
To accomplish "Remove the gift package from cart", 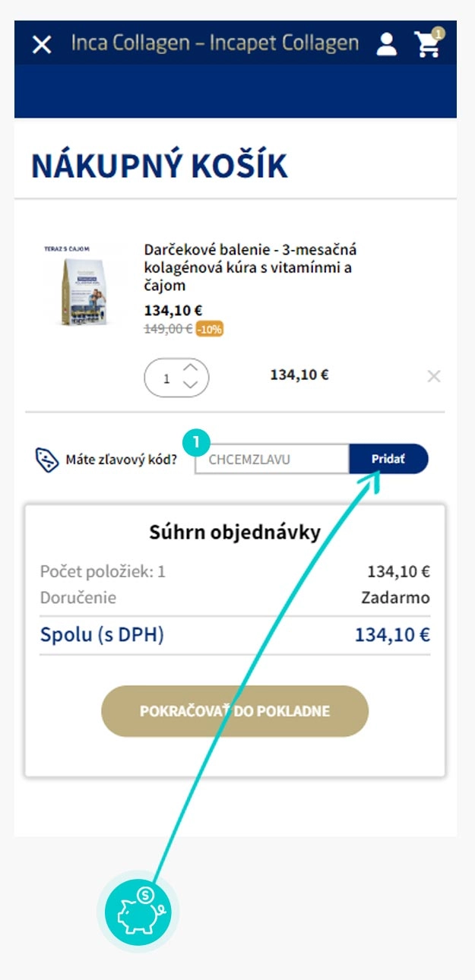I will (x=434, y=376).
